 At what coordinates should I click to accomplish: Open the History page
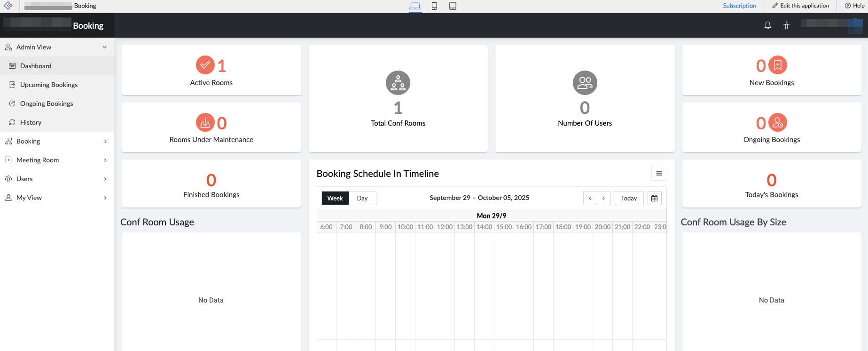coord(31,122)
